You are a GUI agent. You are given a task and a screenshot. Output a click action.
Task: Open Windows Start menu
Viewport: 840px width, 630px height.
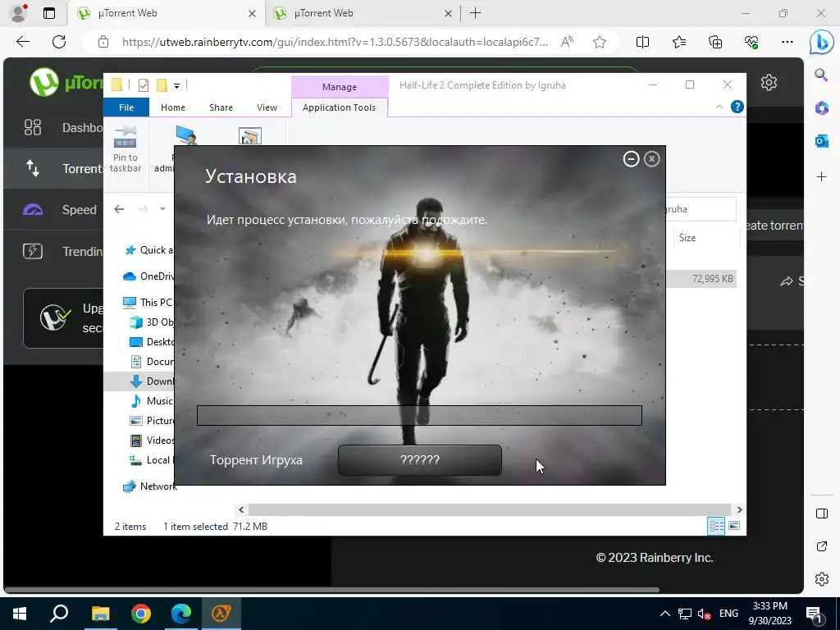pyautogui.click(x=20, y=614)
